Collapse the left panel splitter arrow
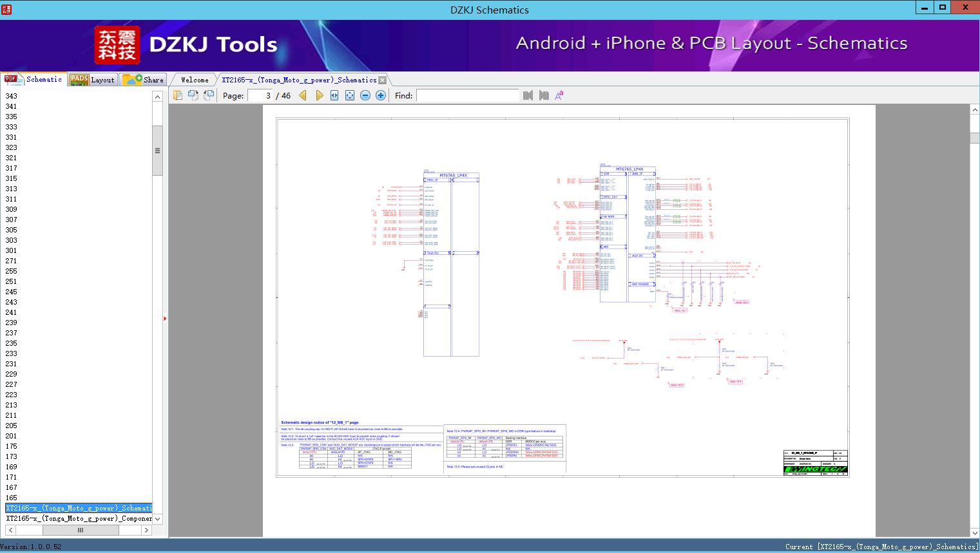980x553 pixels. 165,319
